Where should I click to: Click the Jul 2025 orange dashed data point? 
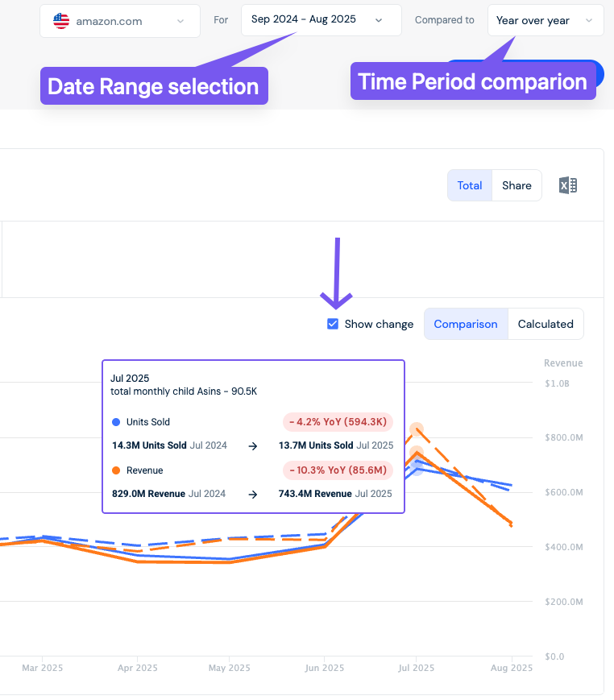[x=417, y=429]
